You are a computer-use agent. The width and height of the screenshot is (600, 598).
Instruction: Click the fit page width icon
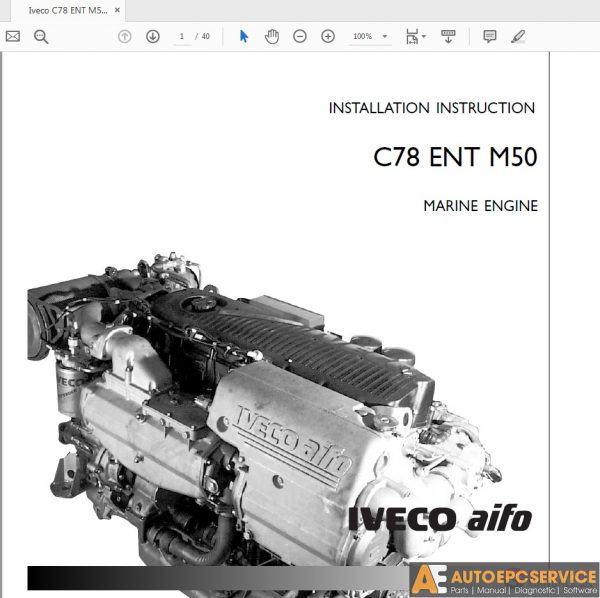[412, 37]
